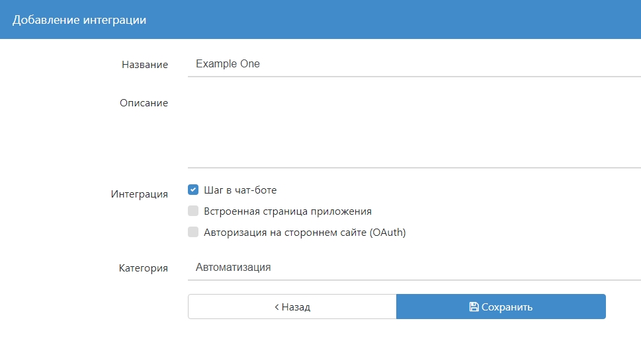The width and height of the screenshot is (641, 364).
Task: Click the Авторизация на стороннем сайте (OAuth) text
Action: 304,233
